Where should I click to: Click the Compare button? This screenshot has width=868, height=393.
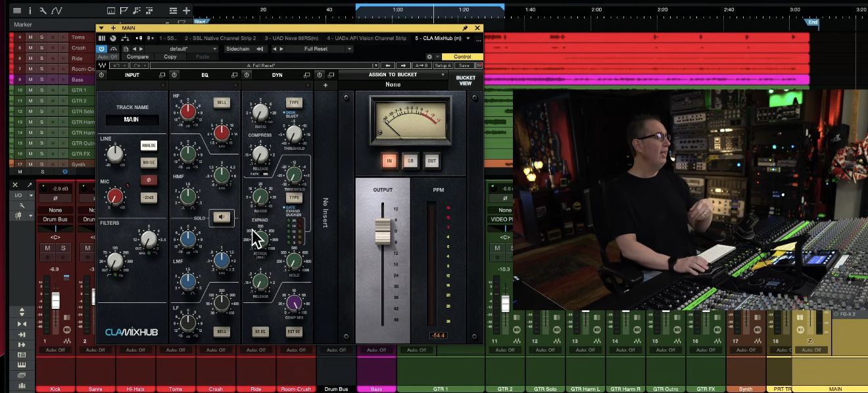pos(138,57)
